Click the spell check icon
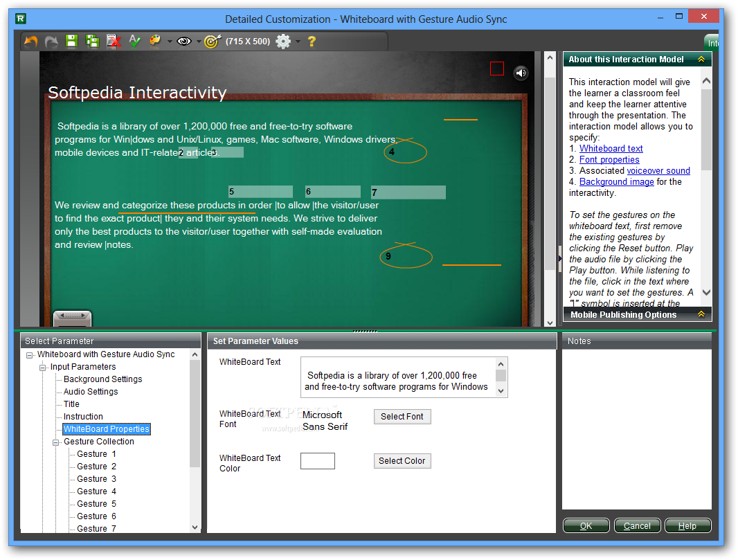This screenshot has height=560, width=738. pos(134,41)
